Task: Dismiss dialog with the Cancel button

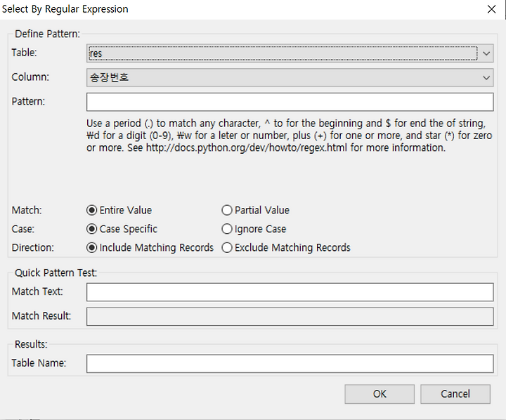Action: (455, 394)
